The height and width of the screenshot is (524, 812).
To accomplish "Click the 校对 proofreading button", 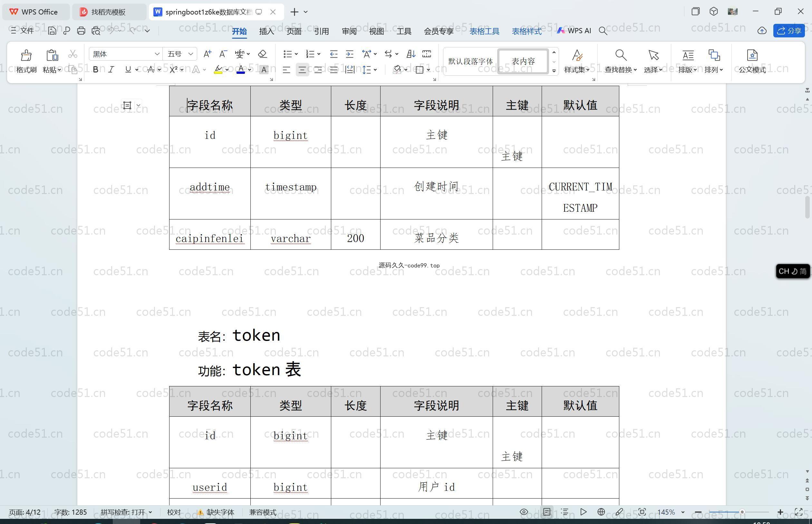I will pos(174,512).
